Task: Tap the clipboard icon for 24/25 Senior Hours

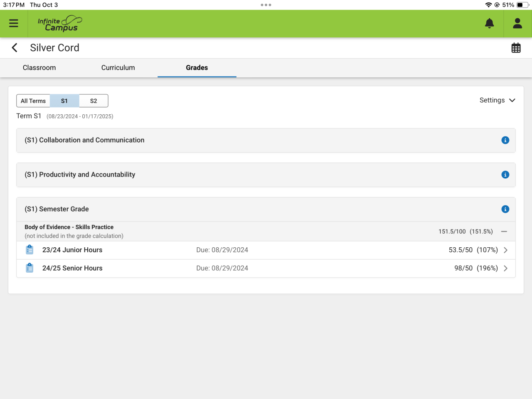Action: [x=30, y=268]
